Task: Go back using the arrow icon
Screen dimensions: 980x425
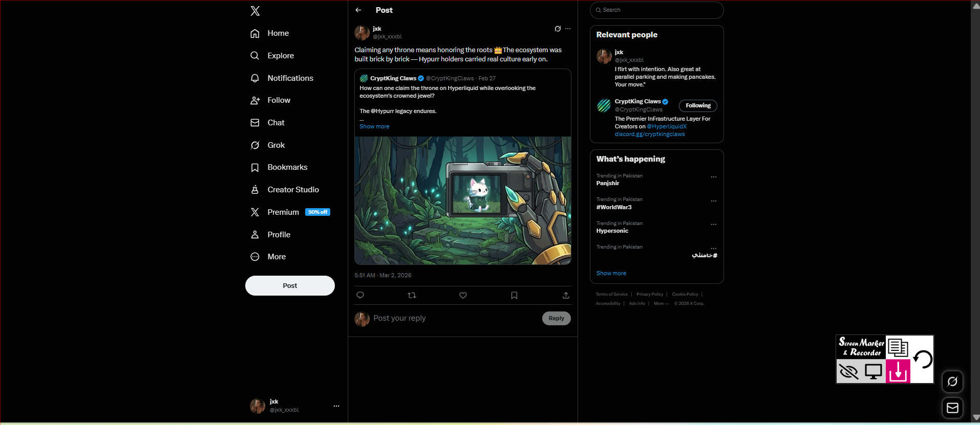Action: click(x=358, y=10)
